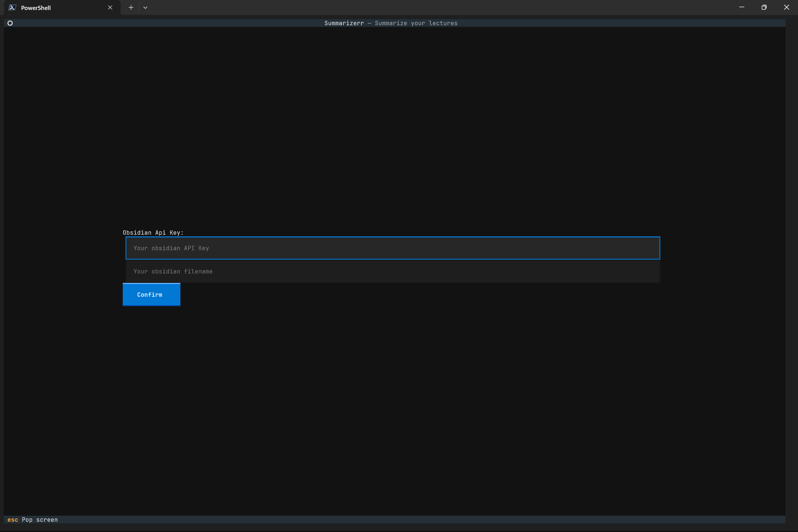
Task: Focus the 'Your obsidian API Key' input
Action: click(x=393, y=248)
